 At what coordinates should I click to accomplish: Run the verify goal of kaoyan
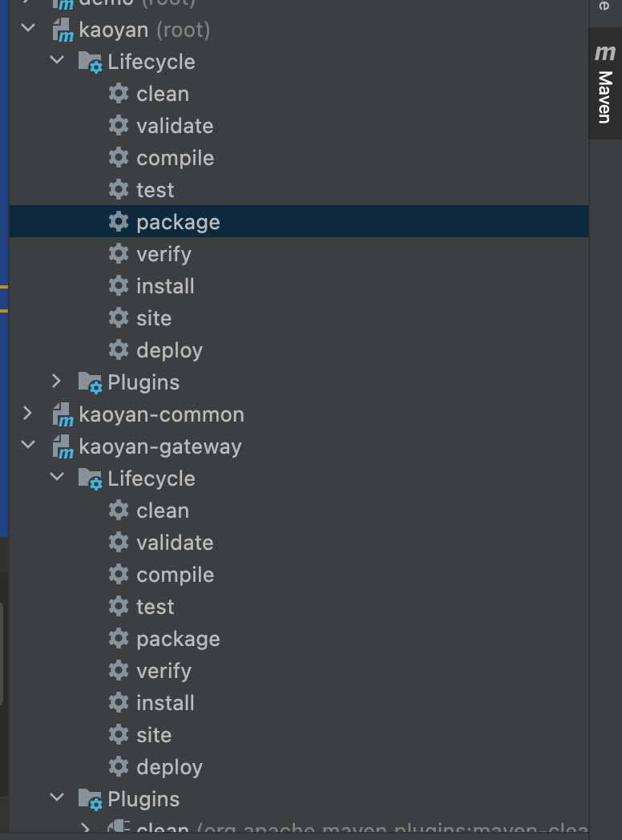click(x=164, y=254)
